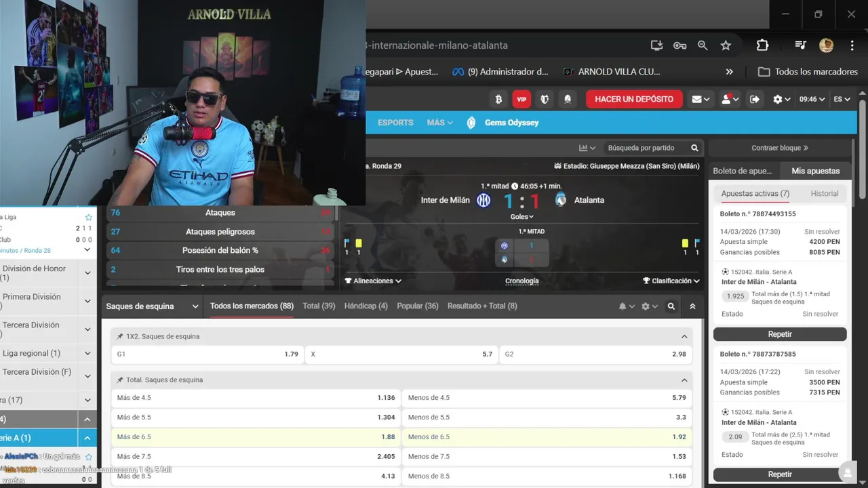Select Todos los mercados (88) tab
868x488 pixels.
(x=252, y=306)
